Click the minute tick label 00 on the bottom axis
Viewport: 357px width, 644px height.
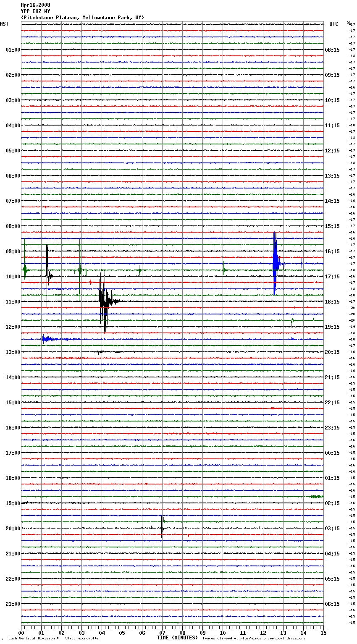pyautogui.click(x=21, y=633)
